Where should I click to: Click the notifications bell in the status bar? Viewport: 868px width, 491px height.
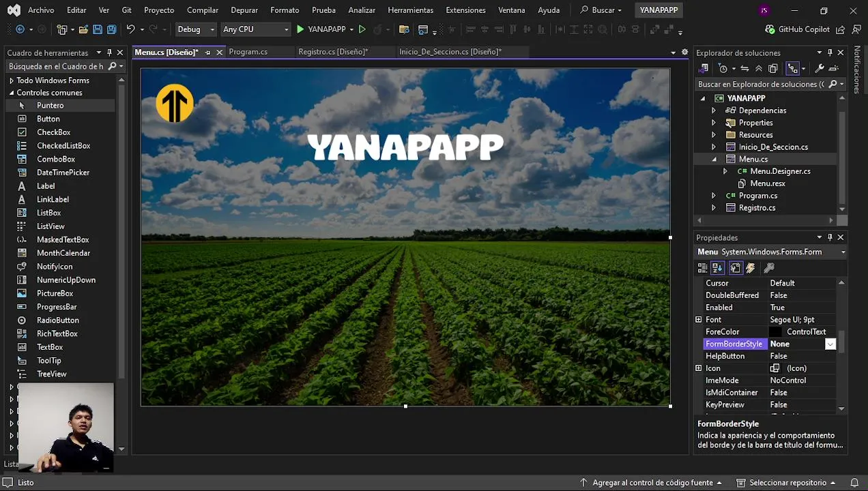coord(854,482)
